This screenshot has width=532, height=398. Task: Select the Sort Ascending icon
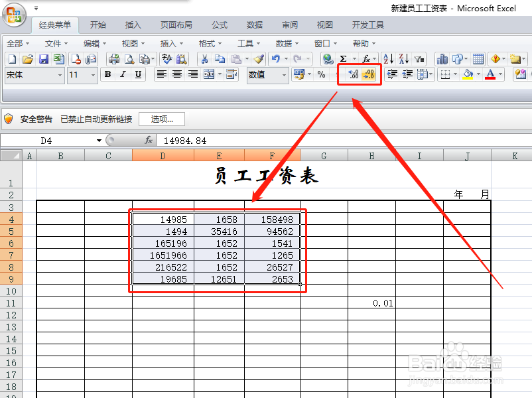tap(388, 60)
